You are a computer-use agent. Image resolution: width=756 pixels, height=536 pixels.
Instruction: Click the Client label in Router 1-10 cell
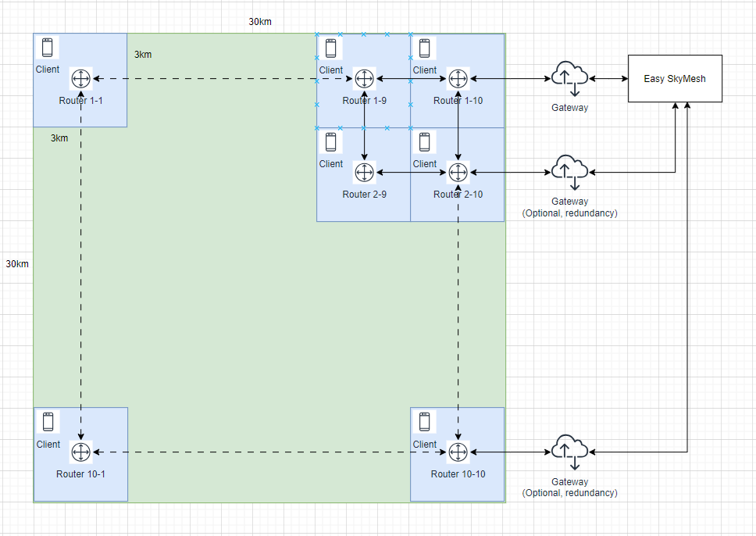pyautogui.click(x=424, y=70)
